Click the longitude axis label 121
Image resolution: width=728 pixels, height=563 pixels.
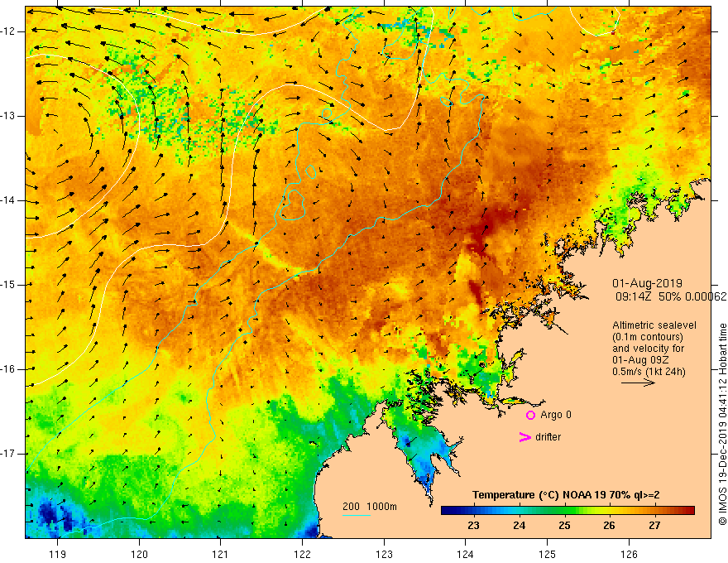click(x=220, y=554)
